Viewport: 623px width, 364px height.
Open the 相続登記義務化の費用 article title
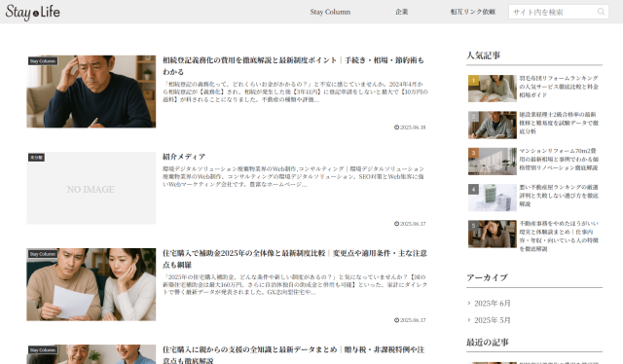293,66
